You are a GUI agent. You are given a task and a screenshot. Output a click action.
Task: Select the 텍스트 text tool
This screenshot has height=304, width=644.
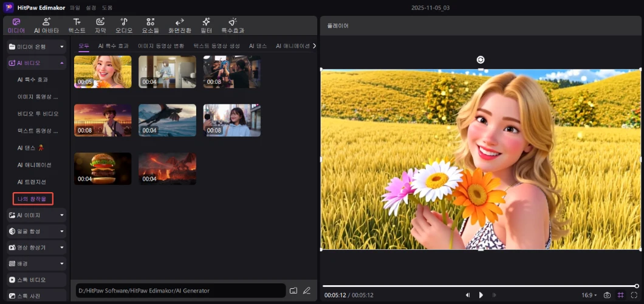77,25
